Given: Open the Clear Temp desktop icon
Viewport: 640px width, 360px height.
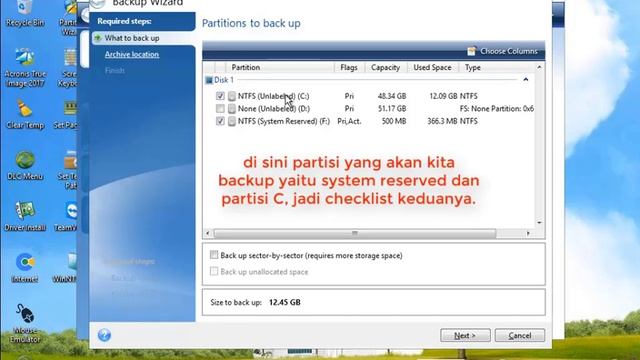Looking at the screenshot, I should [25, 115].
